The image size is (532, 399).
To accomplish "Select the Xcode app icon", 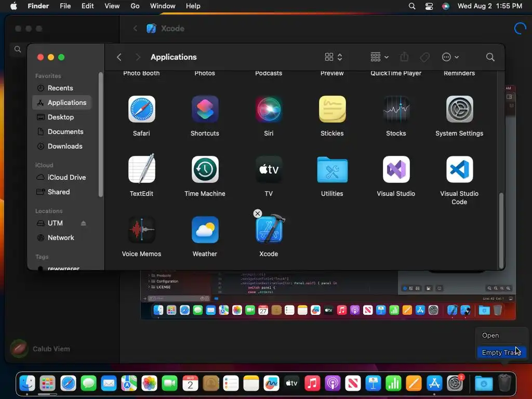I will click(270, 229).
